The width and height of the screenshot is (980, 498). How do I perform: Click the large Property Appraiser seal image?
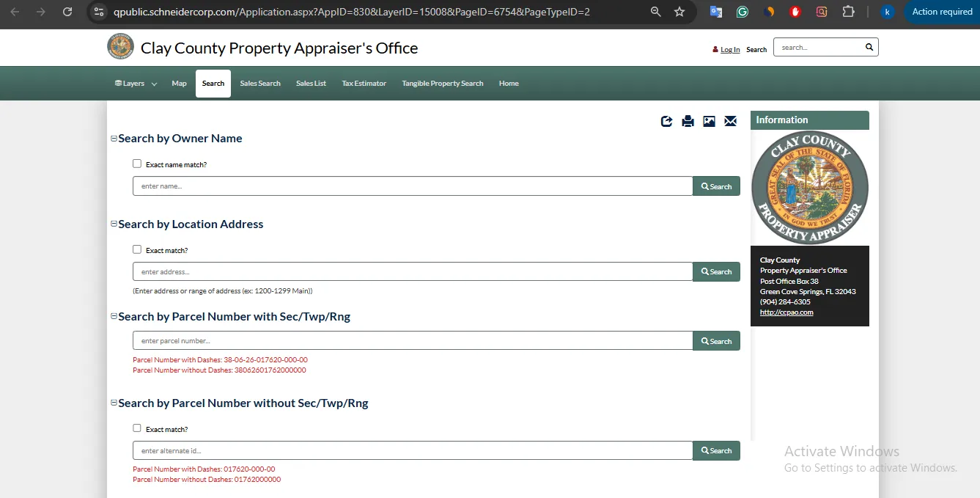click(810, 188)
